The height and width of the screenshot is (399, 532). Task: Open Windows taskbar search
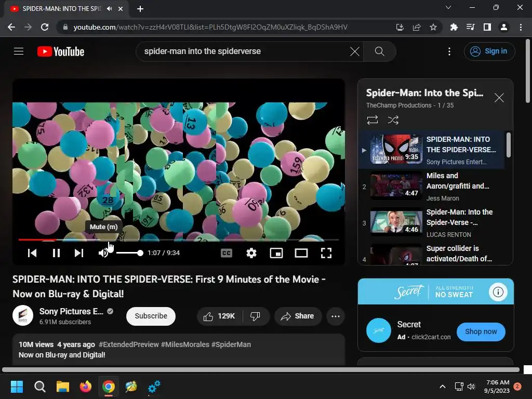pyautogui.click(x=39, y=387)
